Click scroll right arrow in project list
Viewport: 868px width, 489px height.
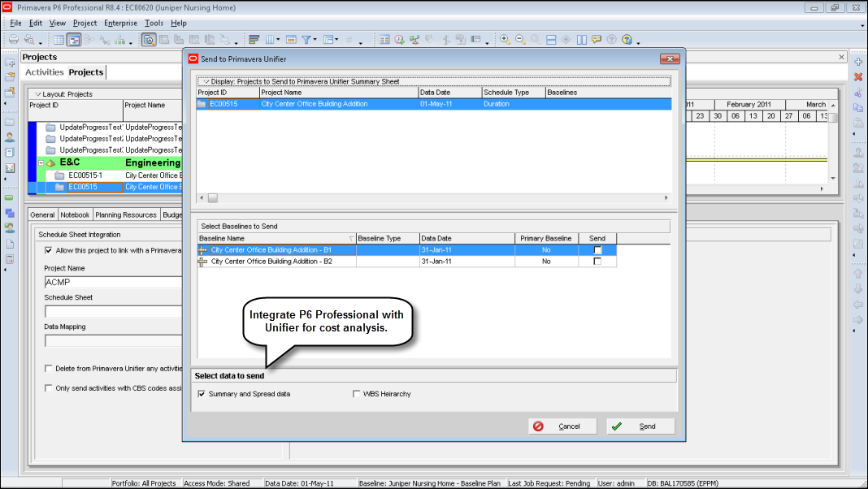coord(822,189)
